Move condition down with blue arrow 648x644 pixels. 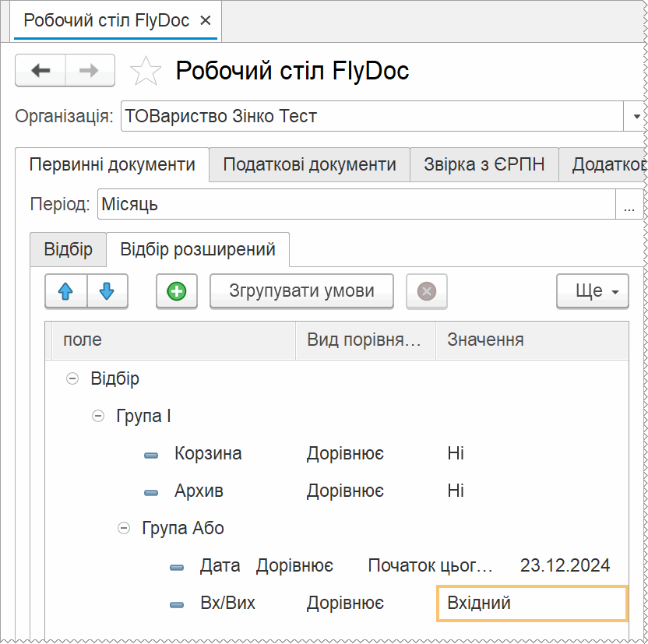(107, 291)
